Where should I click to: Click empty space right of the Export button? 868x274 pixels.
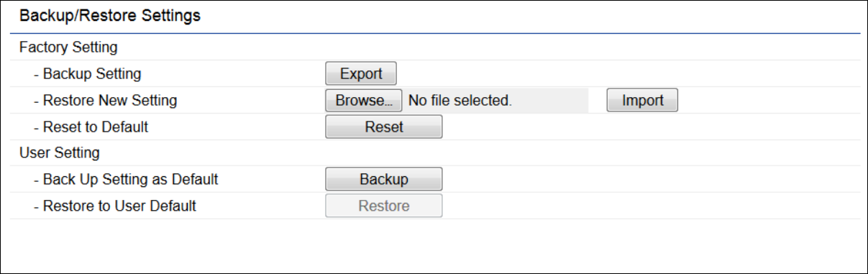629,73
